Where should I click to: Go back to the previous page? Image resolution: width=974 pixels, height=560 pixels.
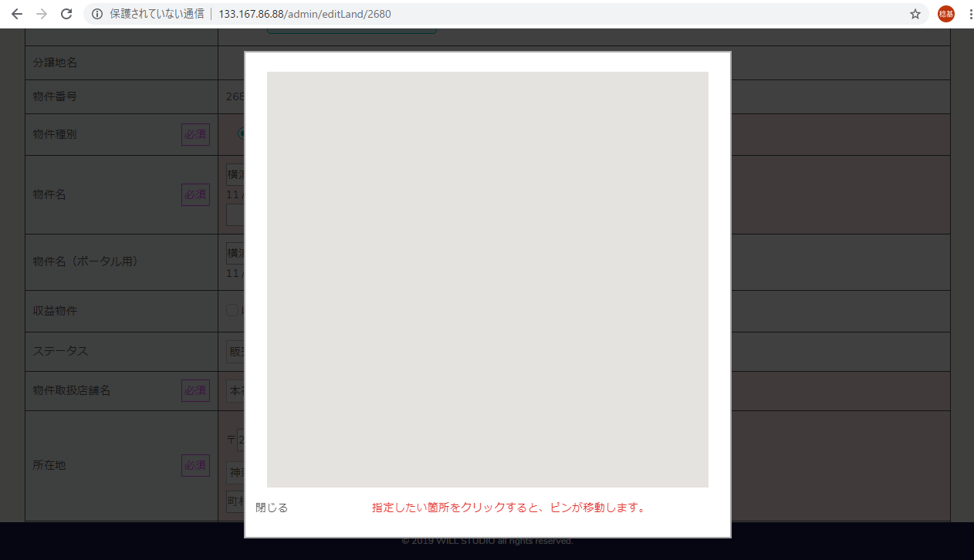(16, 14)
